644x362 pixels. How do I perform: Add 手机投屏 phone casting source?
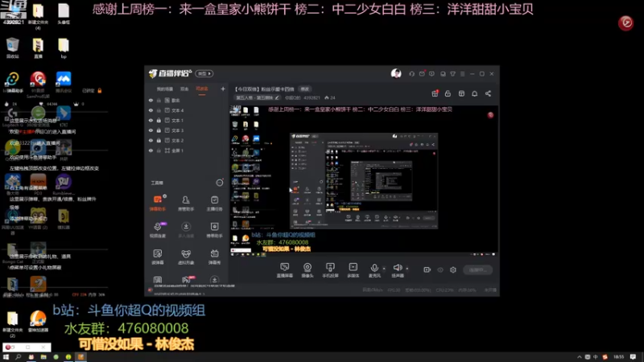click(x=330, y=270)
